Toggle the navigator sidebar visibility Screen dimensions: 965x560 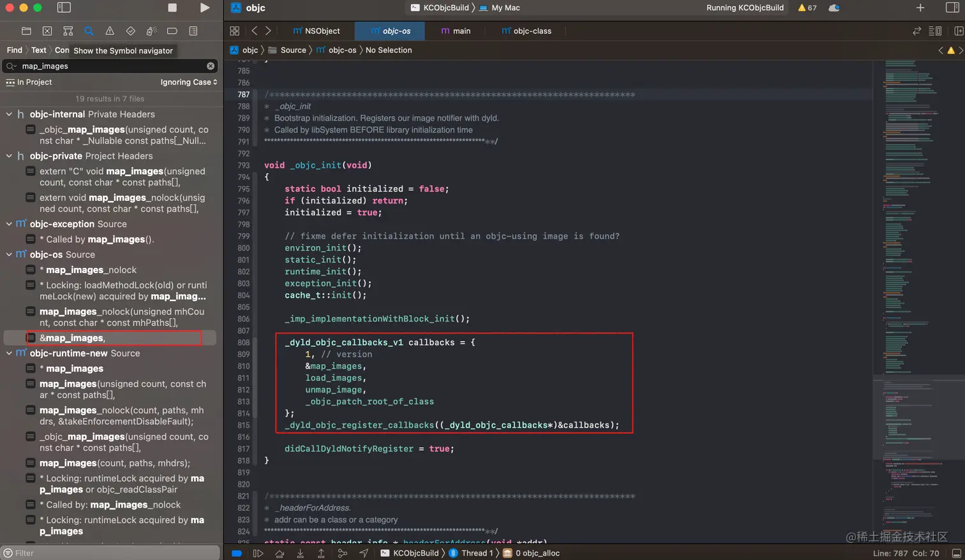(64, 8)
